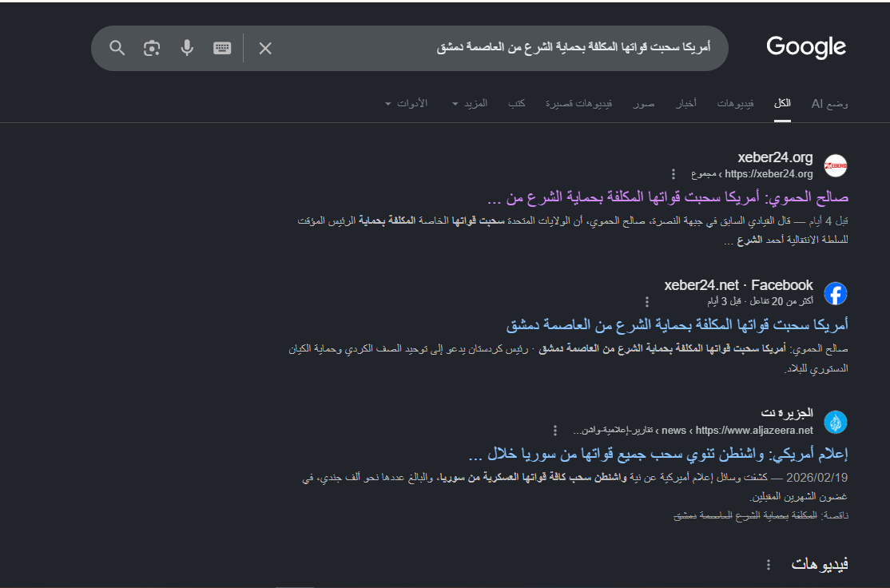Image resolution: width=890 pixels, height=588 pixels.
Task: Click the أكثر من 20 تفاعل Facebook meta text
Action: click(x=783, y=301)
